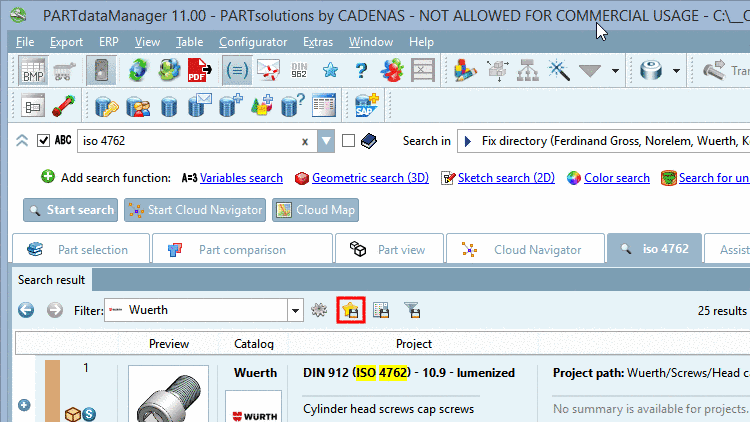This screenshot has height=422, width=750.
Task: Click the database with plus icon
Action: 231,106
